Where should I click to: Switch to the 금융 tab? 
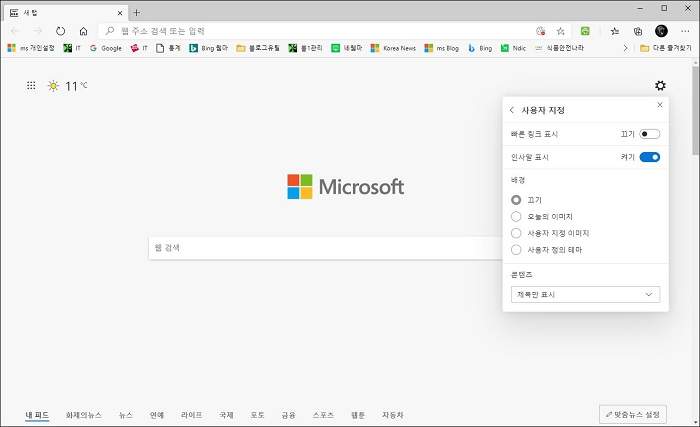point(288,415)
